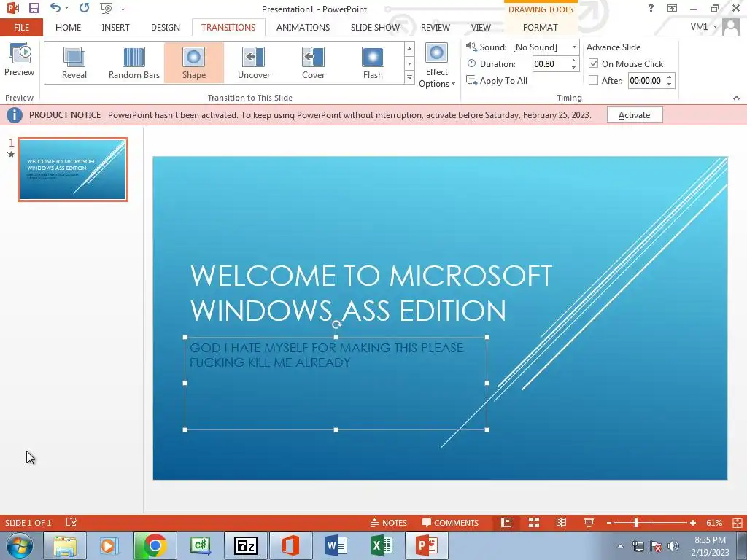747x560 pixels.
Task: Click Activate in product notice
Action: pyautogui.click(x=635, y=114)
